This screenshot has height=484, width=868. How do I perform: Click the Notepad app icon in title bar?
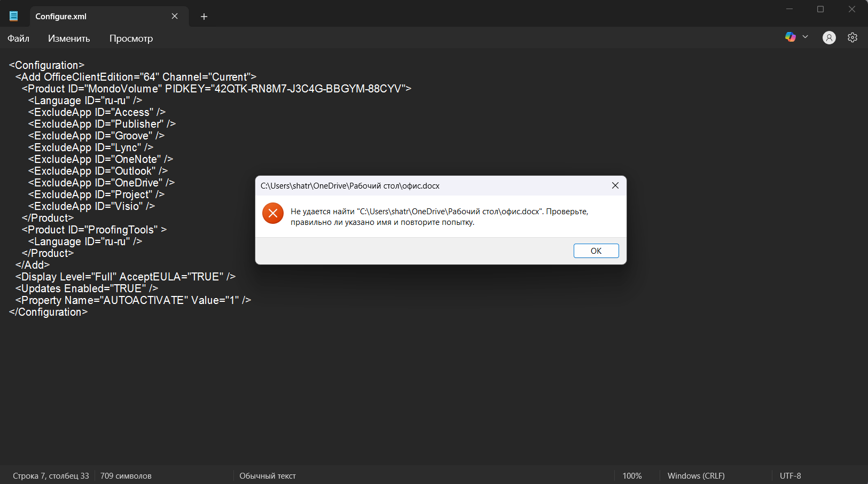[x=14, y=16]
